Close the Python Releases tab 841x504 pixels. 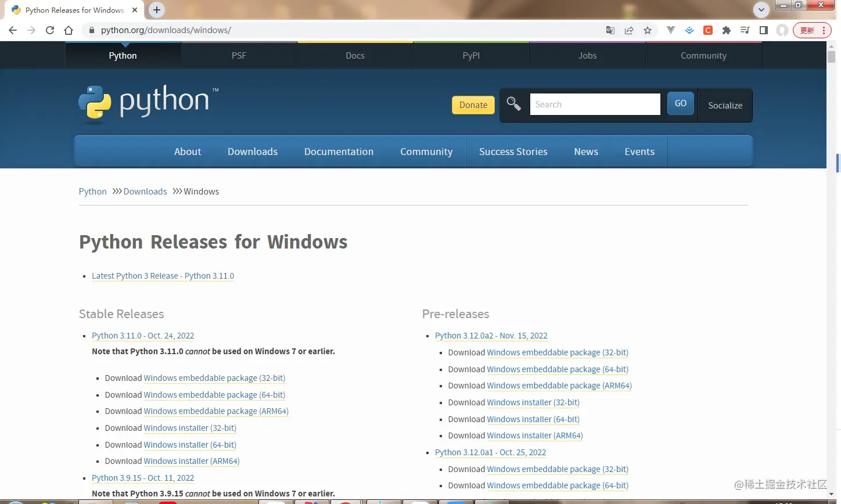pyautogui.click(x=135, y=10)
